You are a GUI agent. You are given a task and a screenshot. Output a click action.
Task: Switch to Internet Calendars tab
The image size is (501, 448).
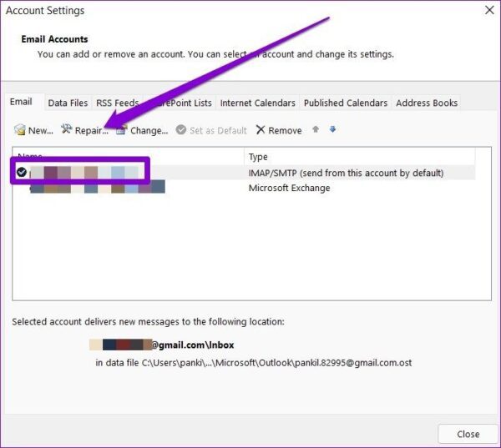click(257, 103)
